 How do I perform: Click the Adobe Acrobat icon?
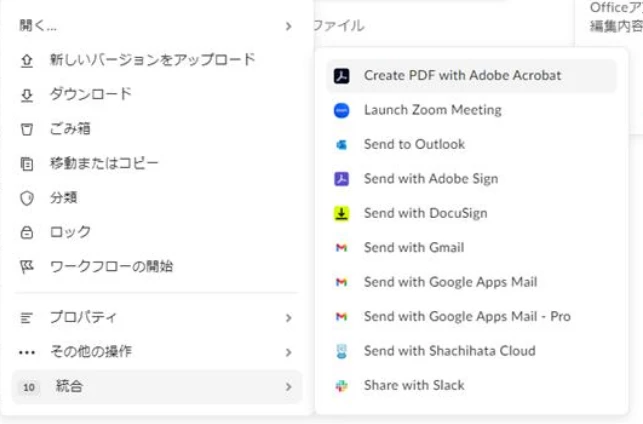[x=341, y=76]
